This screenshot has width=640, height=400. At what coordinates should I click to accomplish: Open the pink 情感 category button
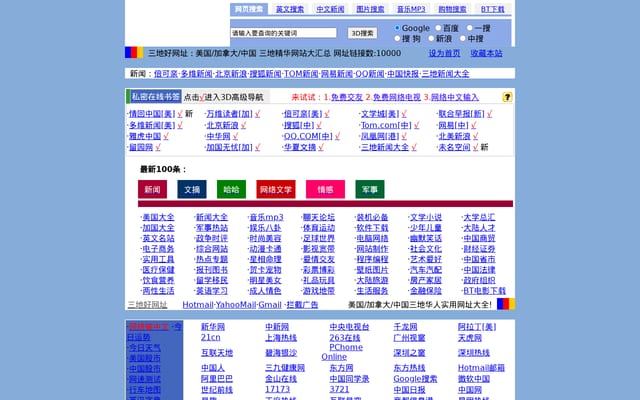coord(325,189)
